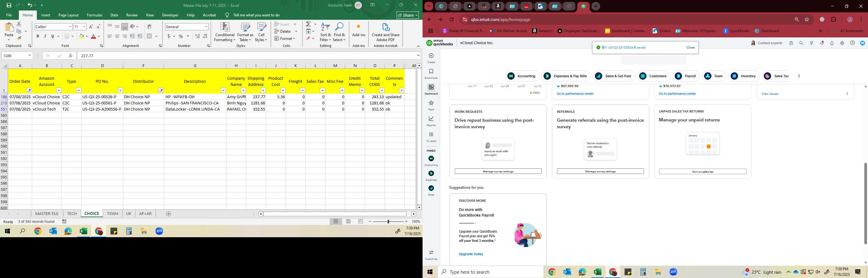Open pinned Expenses in QuickBooks sidebar
Screen dimensions: 868x278
tap(431, 176)
